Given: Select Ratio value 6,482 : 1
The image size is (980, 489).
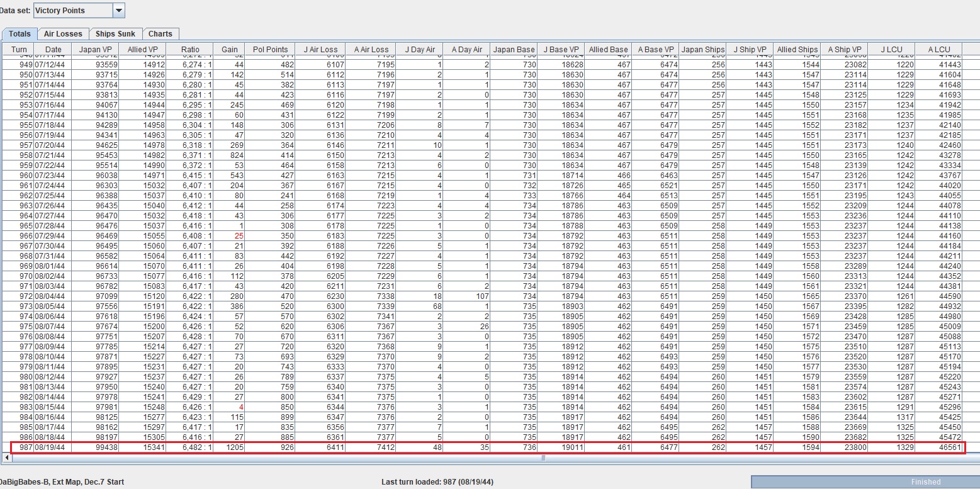Looking at the screenshot, I should tap(197, 447).
